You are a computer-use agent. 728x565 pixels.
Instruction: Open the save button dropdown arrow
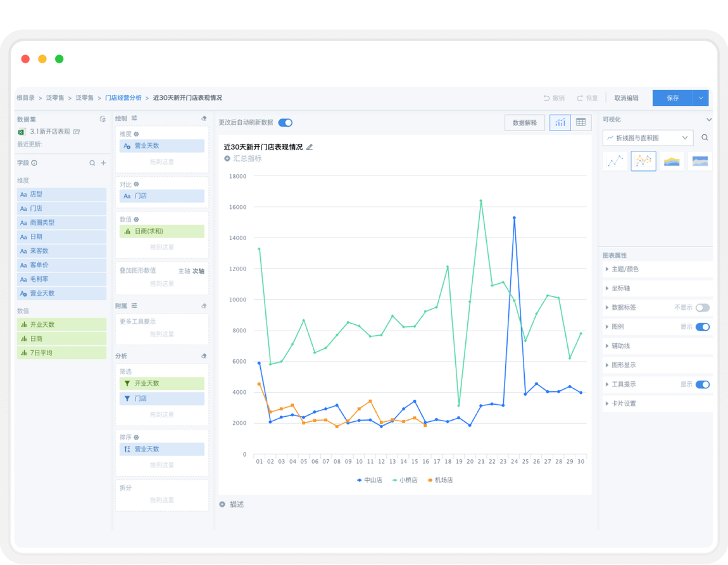click(700, 98)
